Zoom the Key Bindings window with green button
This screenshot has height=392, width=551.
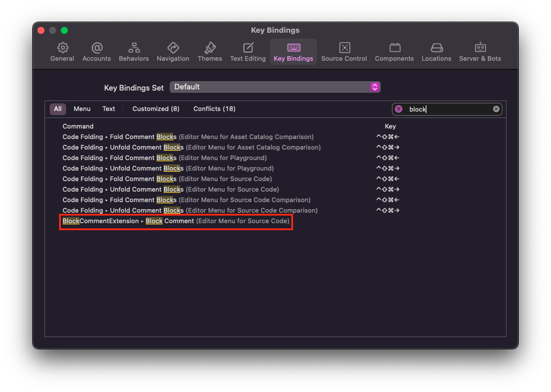point(64,30)
